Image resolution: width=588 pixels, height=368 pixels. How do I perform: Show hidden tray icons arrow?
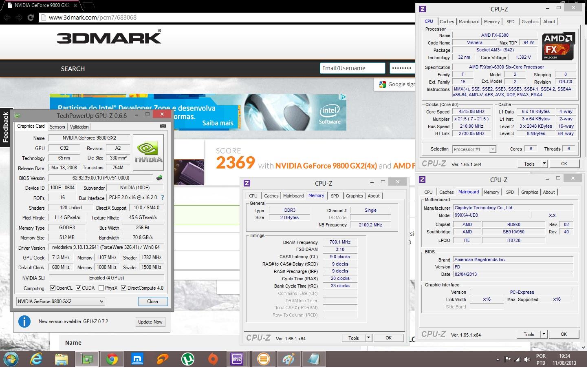tap(498, 360)
